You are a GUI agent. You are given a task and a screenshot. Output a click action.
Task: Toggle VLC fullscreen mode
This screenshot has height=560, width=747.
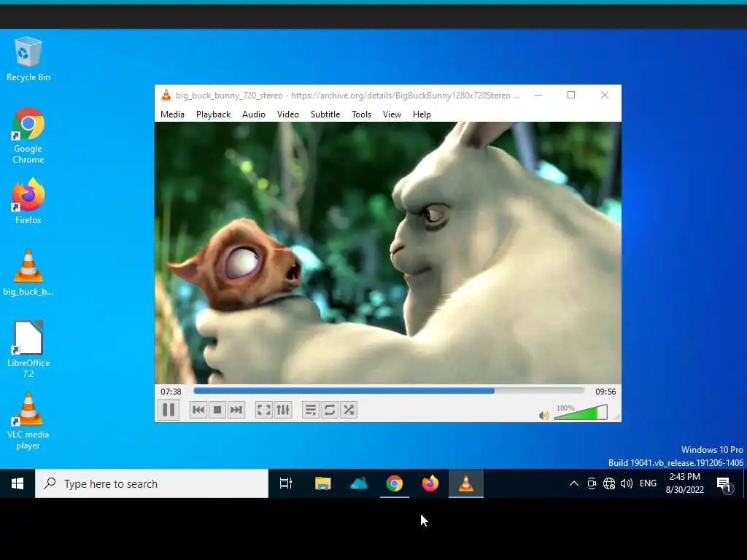(263, 410)
